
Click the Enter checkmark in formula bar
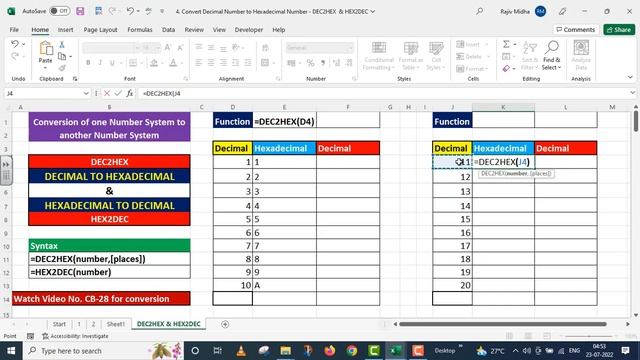click(x=118, y=93)
